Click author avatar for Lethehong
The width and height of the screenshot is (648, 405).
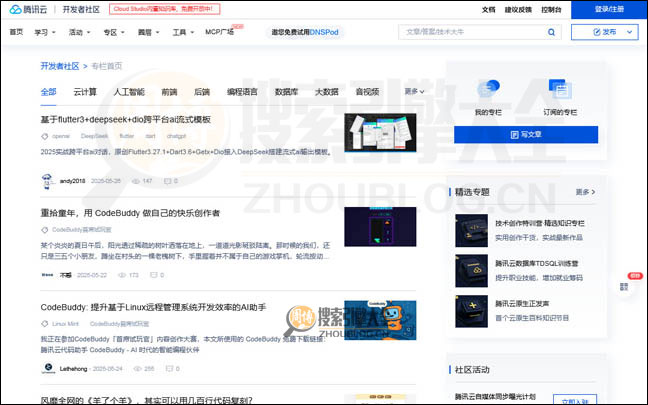point(48,368)
